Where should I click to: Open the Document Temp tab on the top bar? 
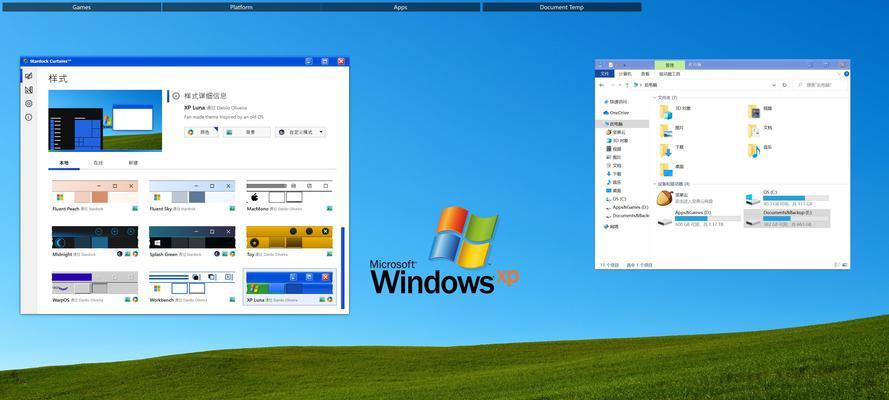tap(562, 7)
